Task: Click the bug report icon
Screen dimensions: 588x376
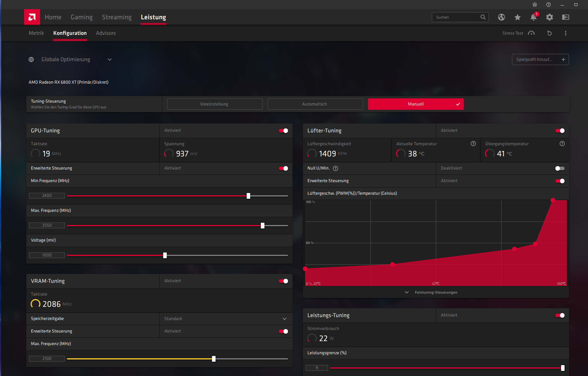Action: point(534,5)
